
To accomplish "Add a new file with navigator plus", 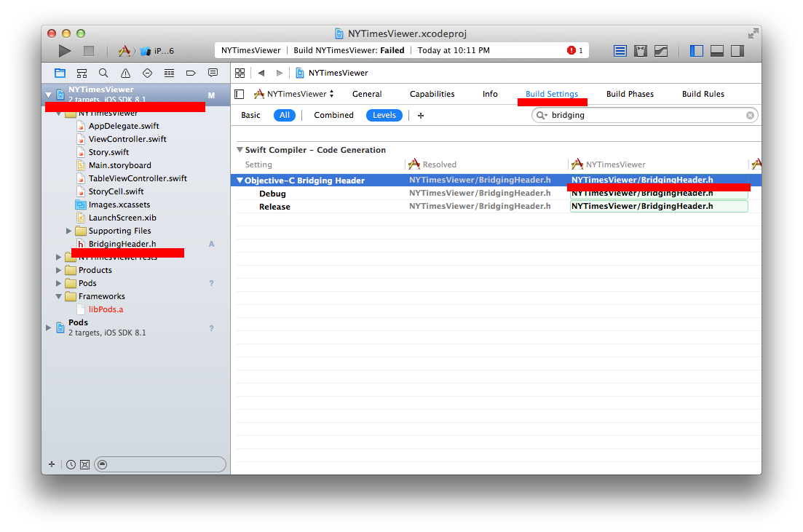I will pyautogui.click(x=51, y=464).
